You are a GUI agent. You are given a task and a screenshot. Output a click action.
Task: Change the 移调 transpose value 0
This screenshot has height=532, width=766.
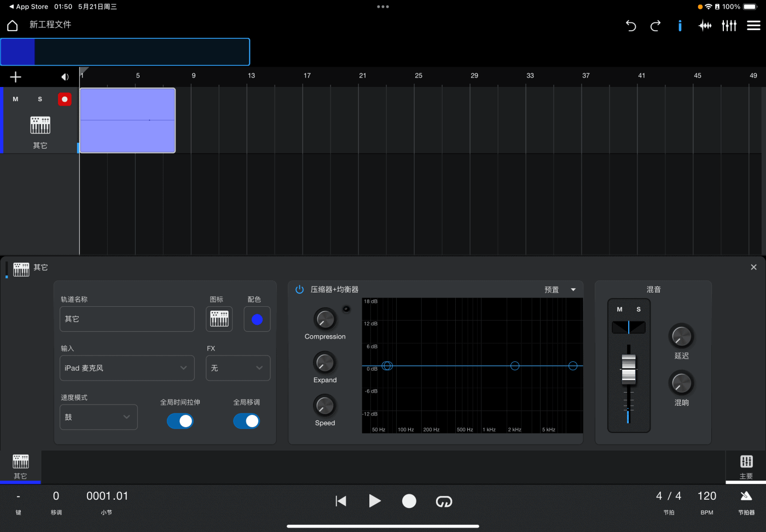(56, 496)
